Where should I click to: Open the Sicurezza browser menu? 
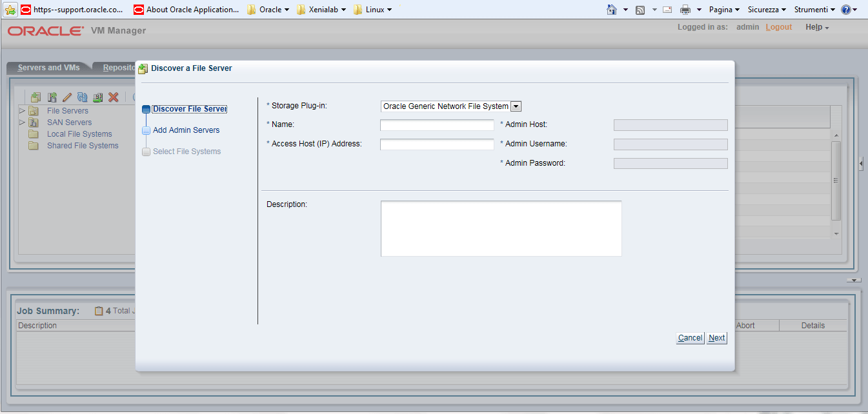[x=767, y=10]
